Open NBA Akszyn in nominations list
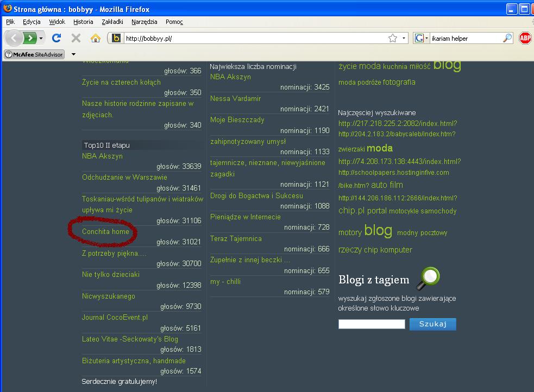 point(230,77)
